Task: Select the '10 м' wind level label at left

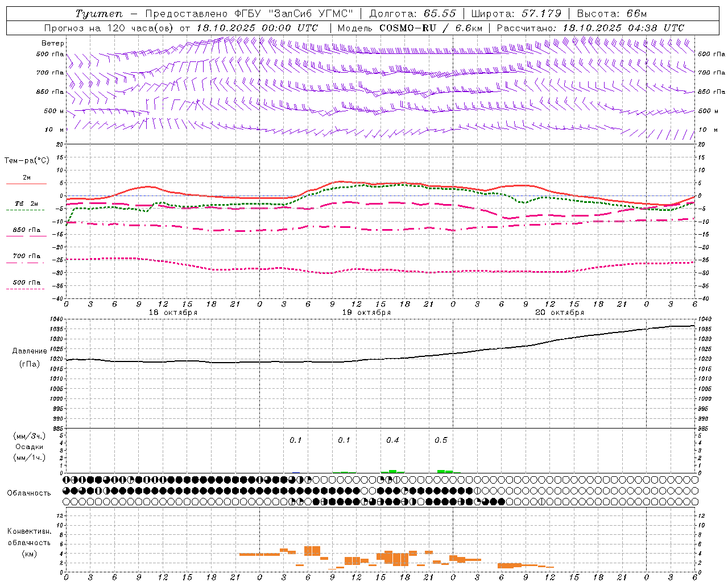Action: click(55, 130)
